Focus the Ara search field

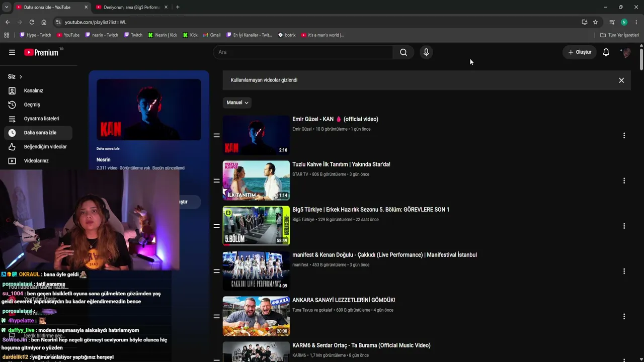click(303, 52)
